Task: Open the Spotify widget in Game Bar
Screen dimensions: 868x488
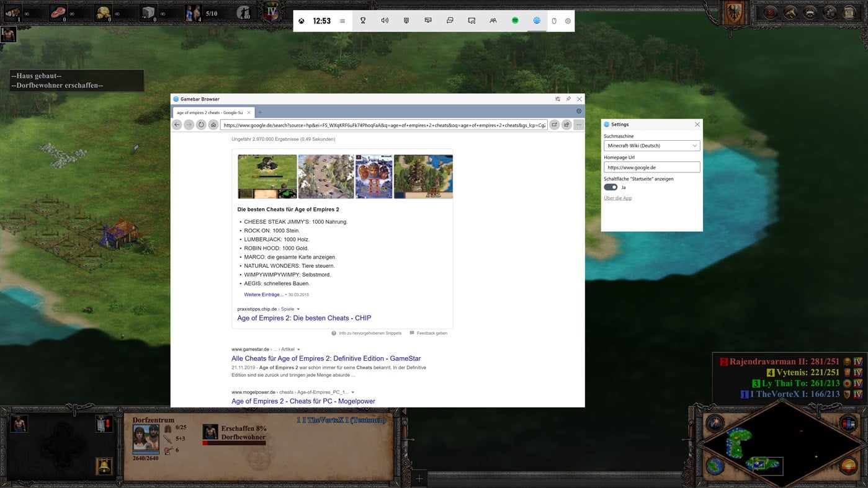Action: click(x=515, y=20)
